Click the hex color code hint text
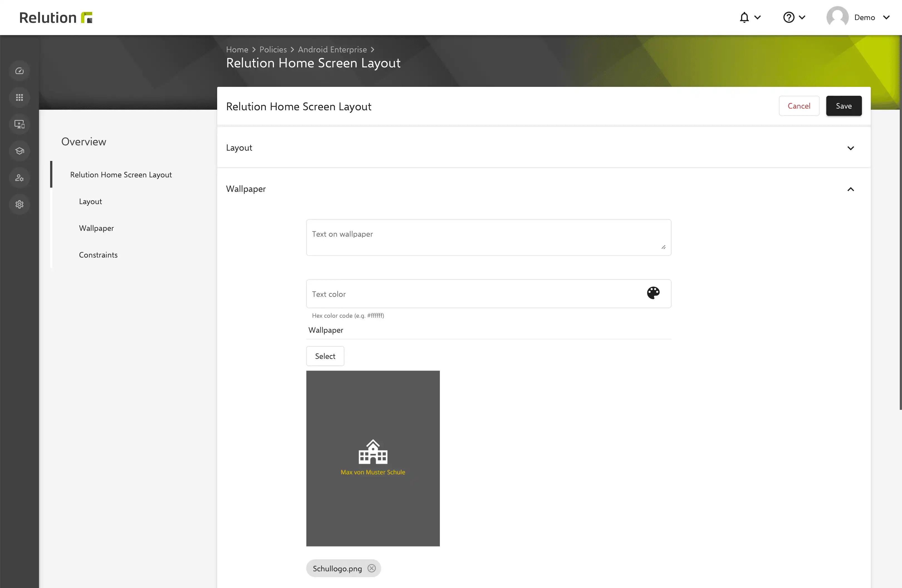Screen dimensions: 902x588 pos(348,315)
